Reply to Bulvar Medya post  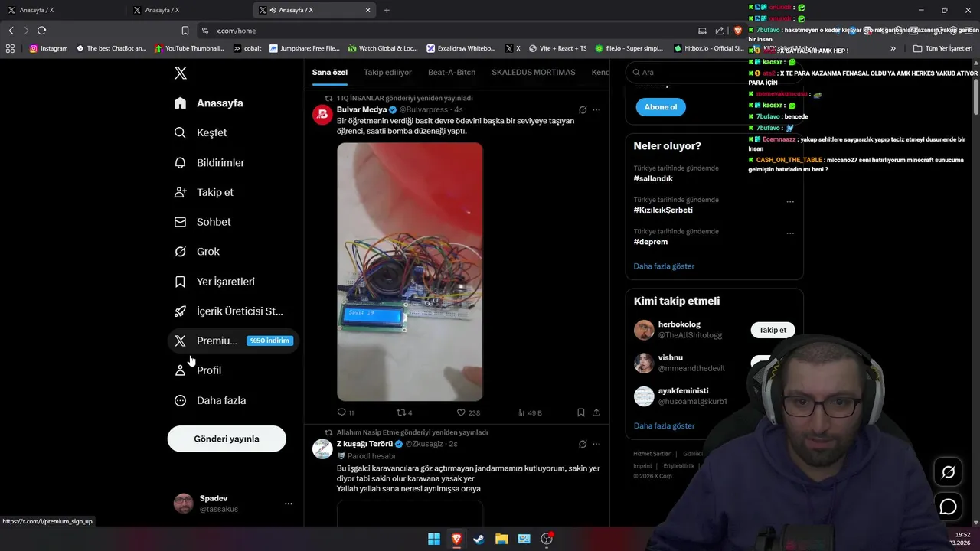[x=345, y=412]
